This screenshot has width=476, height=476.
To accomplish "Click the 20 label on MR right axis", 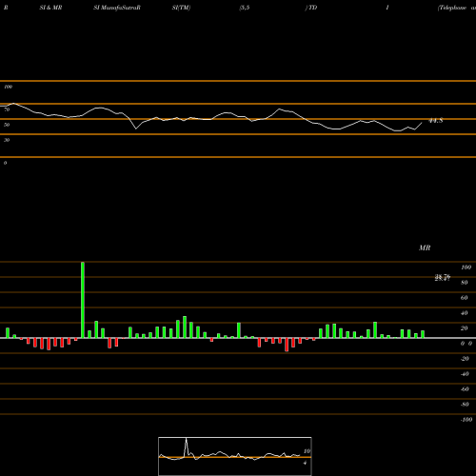I will 465,328.
